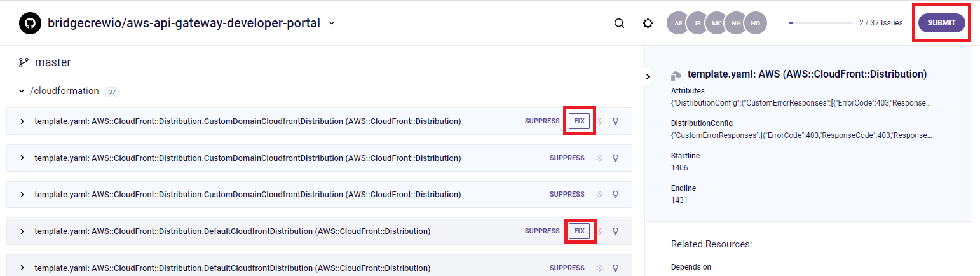Click the bridgecrewio/aws-api-gateway-developer-portal repository name

[184, 24]
